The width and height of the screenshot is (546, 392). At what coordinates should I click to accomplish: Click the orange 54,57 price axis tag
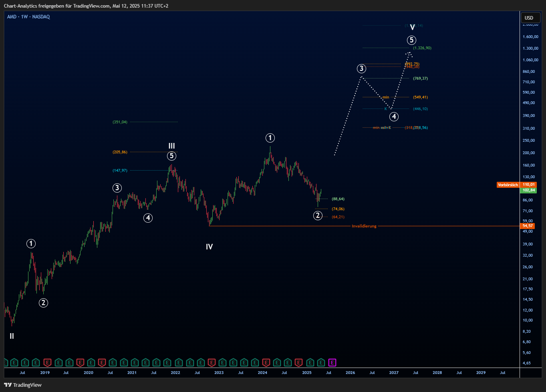pyautogui.click(x=528, y=226)
